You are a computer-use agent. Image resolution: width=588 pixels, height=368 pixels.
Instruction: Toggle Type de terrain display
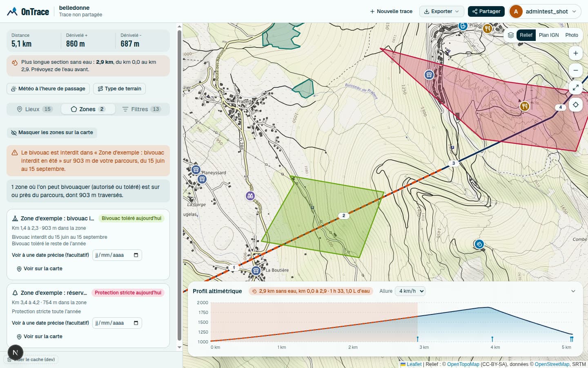click(x=119, y=89)
